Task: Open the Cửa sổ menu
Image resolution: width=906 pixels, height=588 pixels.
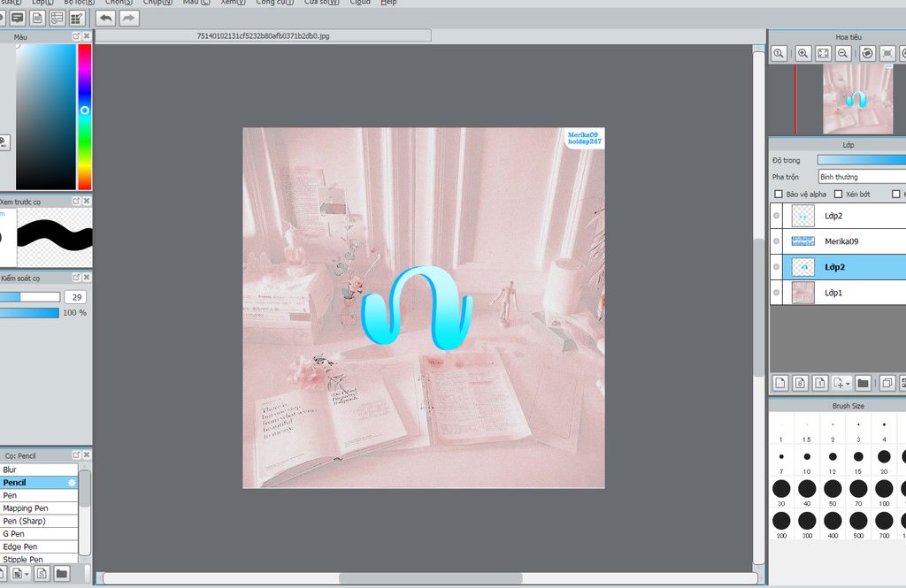Action: (x=322, y=3)
